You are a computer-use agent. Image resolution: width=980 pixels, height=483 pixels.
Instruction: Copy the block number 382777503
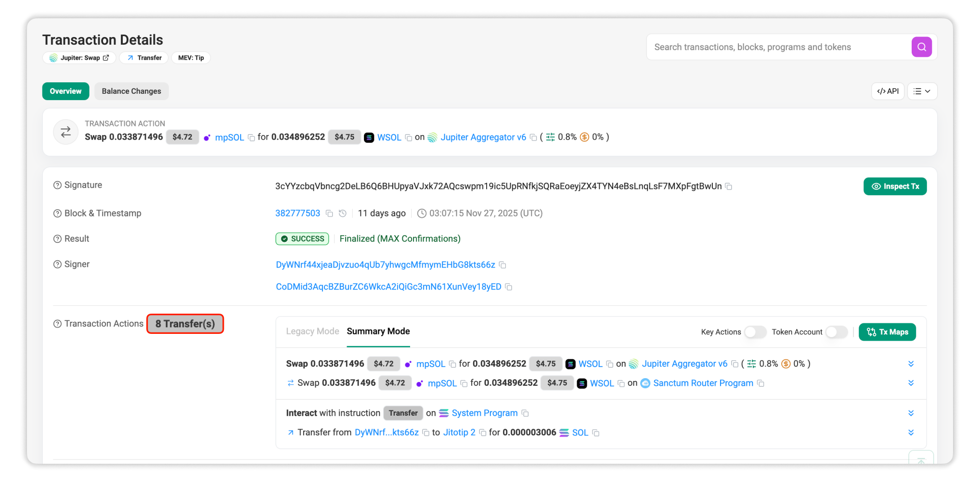tap(329, 213)
